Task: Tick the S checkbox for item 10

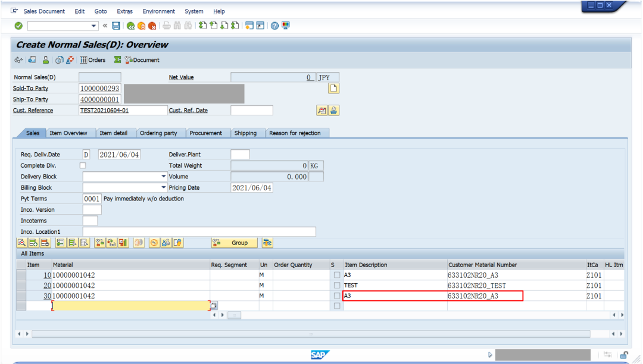Action: (x=336, y=275)
